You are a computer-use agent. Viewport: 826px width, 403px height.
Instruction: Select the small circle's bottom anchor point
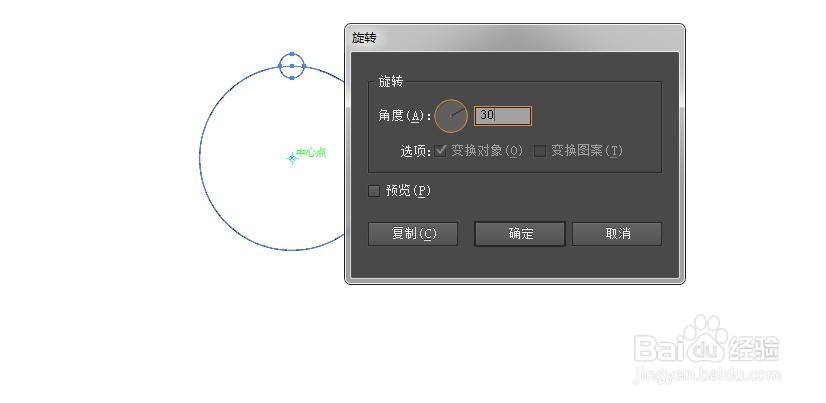(x=292, y=78)
